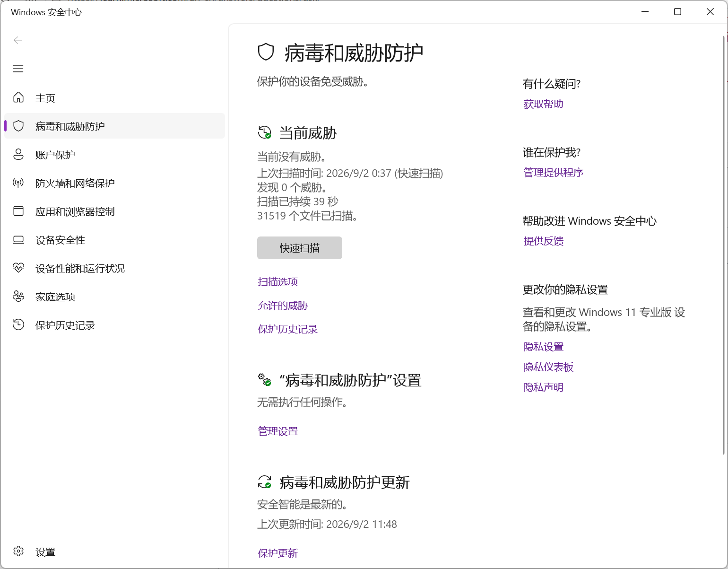Click the back arrow icon

[x=18, y=40]
